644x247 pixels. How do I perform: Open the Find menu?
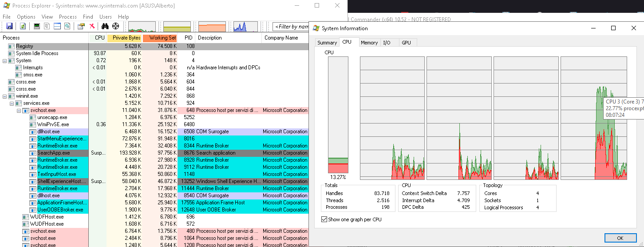point(88,17)
